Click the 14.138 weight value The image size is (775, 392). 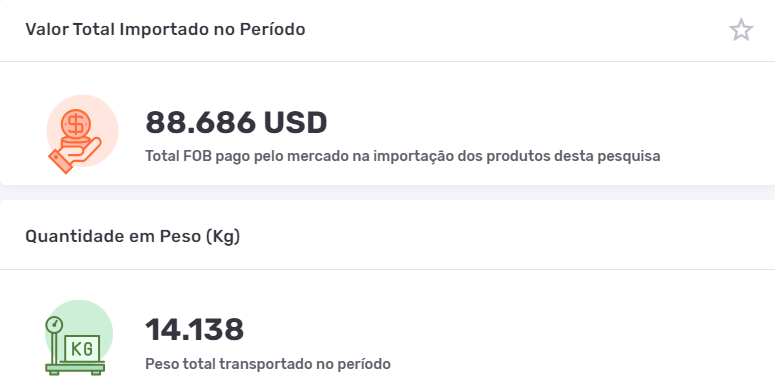coord(194,329)
